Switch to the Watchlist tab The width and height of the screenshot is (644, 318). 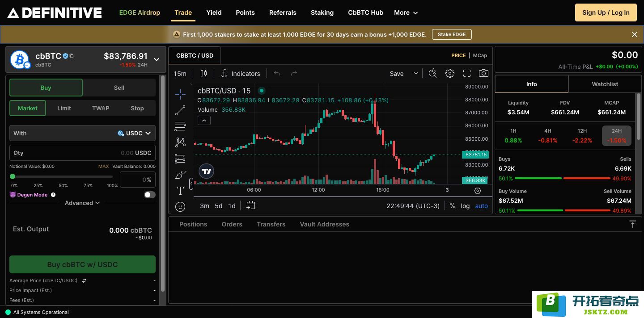click(x=605, y=84)
